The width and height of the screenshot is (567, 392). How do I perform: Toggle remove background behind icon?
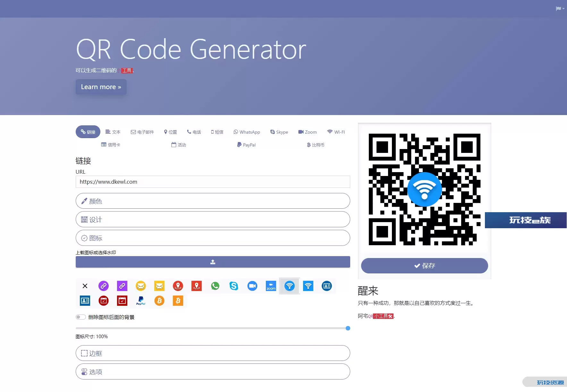click(81, 317)
